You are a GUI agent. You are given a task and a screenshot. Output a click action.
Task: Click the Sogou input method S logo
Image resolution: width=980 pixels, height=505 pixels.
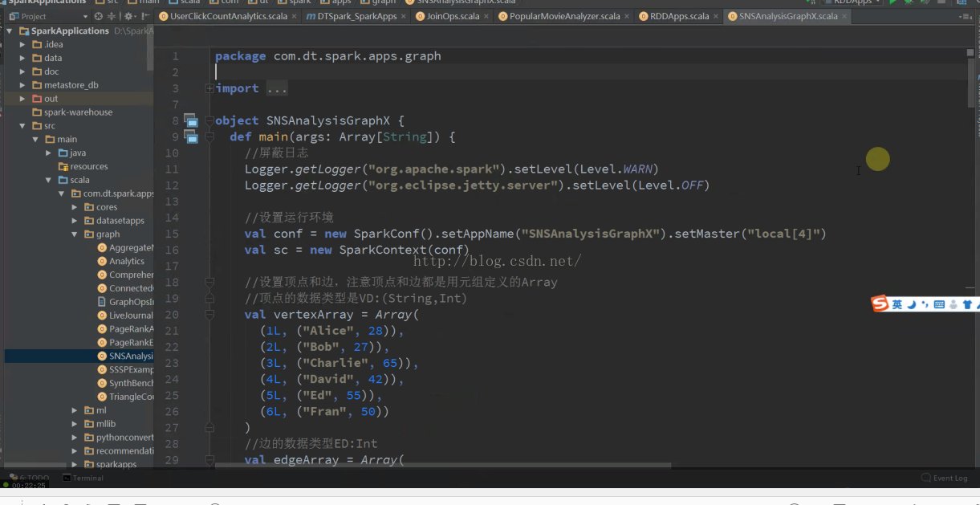tap(880, 304)
